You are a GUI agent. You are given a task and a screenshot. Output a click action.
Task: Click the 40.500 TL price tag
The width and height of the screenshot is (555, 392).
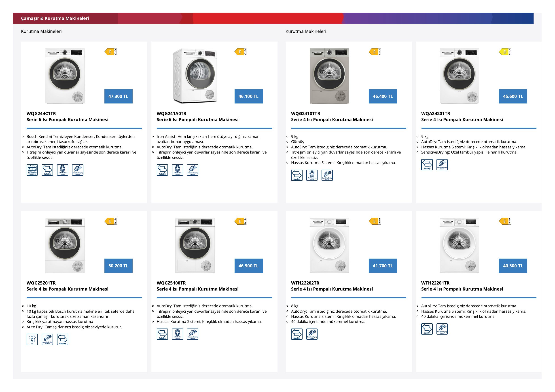pyautogui.click(x=513, y=266)
